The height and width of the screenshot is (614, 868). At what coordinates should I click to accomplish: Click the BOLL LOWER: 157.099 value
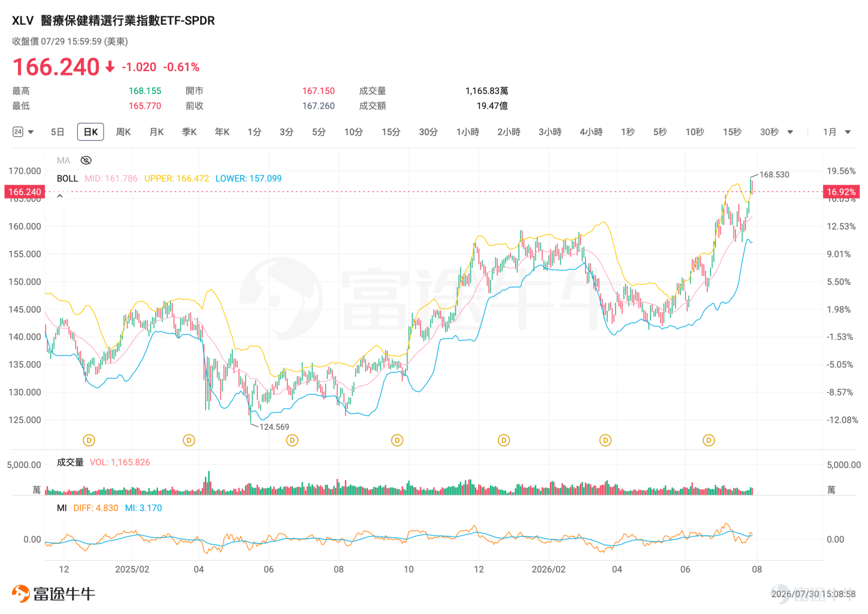tap(248, 179)
